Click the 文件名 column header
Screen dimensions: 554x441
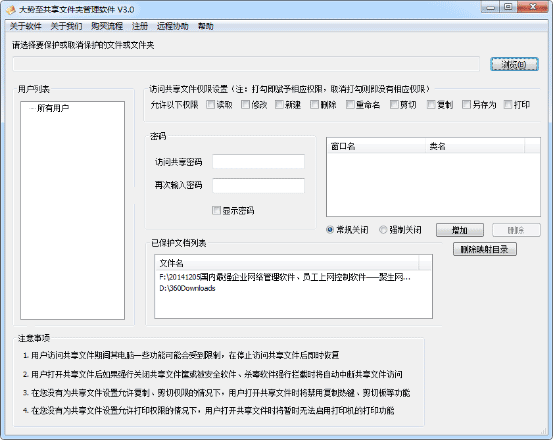pos(287,263)
